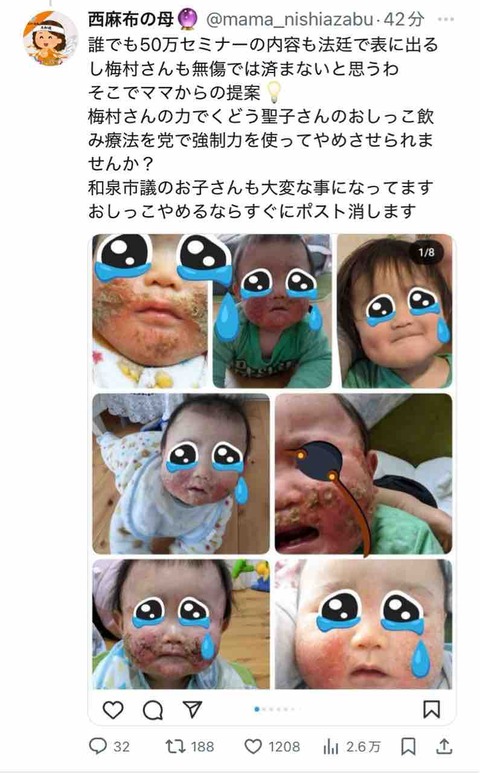The width and height of the screenshot is (480, 773).
Task: Open 西麻布の母 profile avatar
Action: point(50,38)
